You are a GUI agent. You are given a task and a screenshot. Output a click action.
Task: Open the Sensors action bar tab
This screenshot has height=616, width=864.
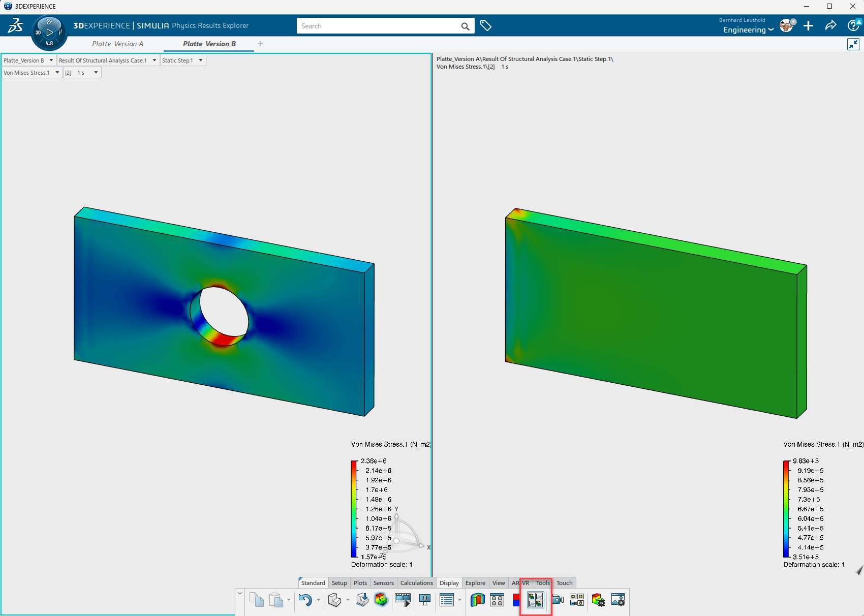click(383, 583)
